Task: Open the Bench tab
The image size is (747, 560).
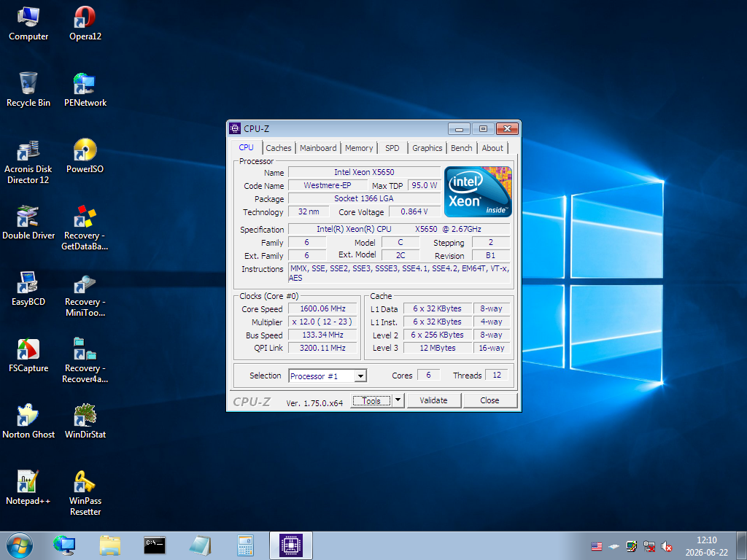Action: 462,148
